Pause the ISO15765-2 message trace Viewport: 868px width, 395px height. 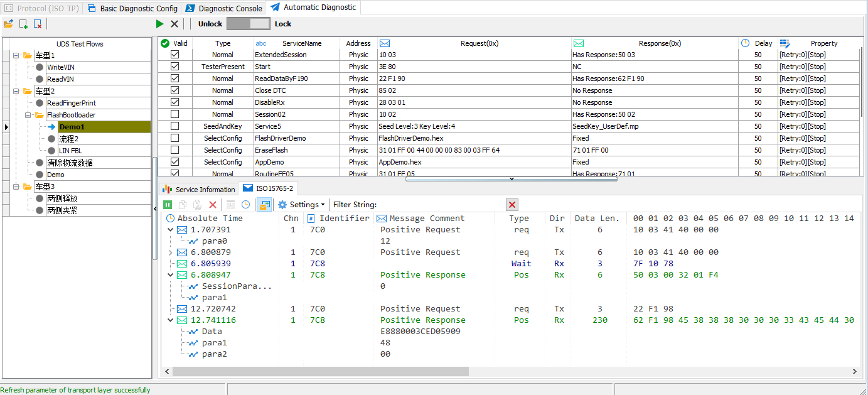pyautogui.click(x=168, y=205)
